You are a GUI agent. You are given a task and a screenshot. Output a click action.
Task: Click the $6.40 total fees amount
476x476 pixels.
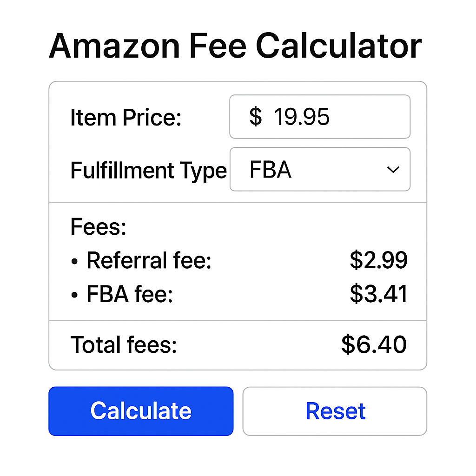coord(374,345)
